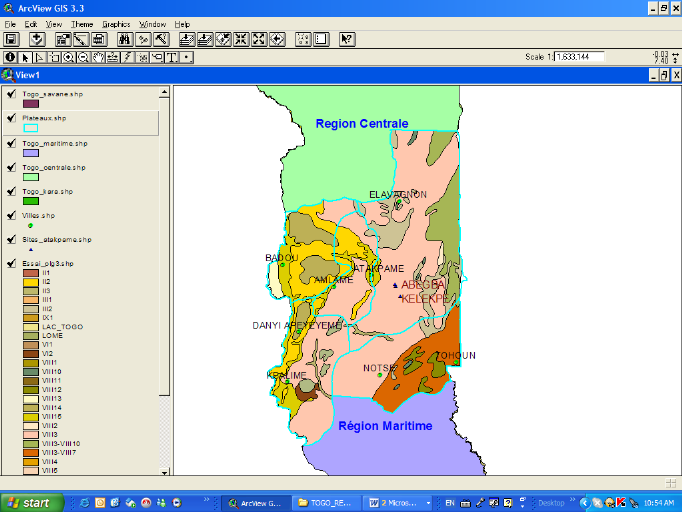Toggle visibility of Villes.shp theme
This screenshot has width=682, height=512.
11,214
